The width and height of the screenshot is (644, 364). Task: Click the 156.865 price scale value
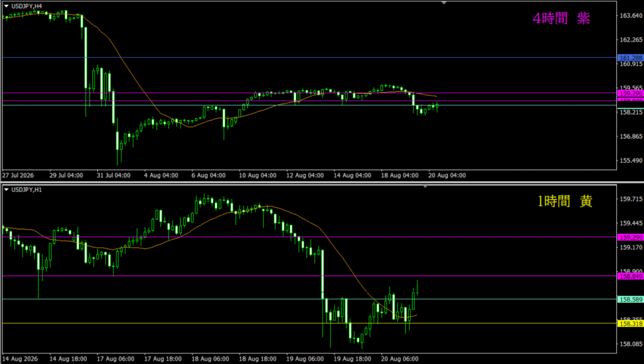point(631,136)
